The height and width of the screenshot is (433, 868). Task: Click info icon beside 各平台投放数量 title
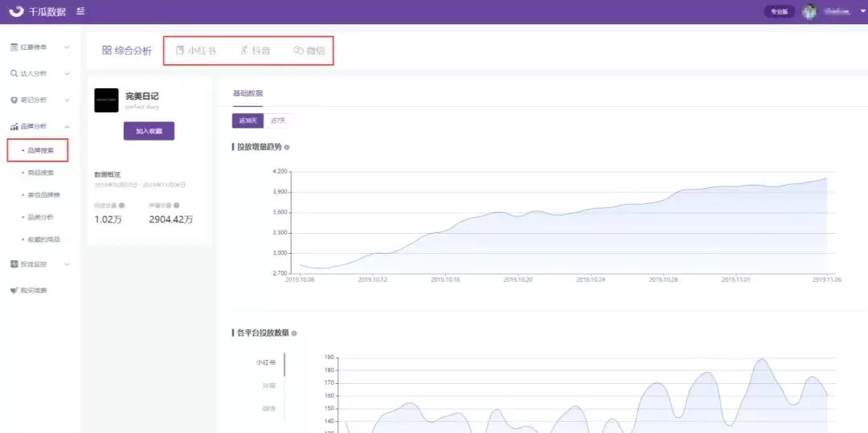[x=294, y=333]
